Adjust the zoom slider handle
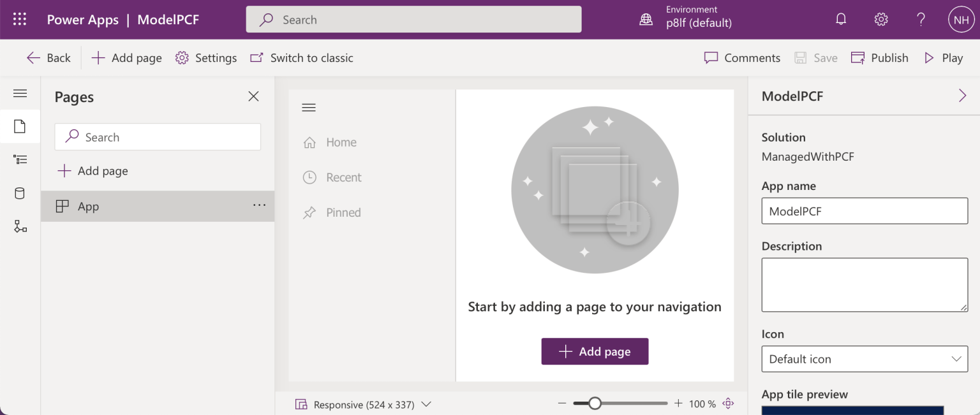 [595, 404]
